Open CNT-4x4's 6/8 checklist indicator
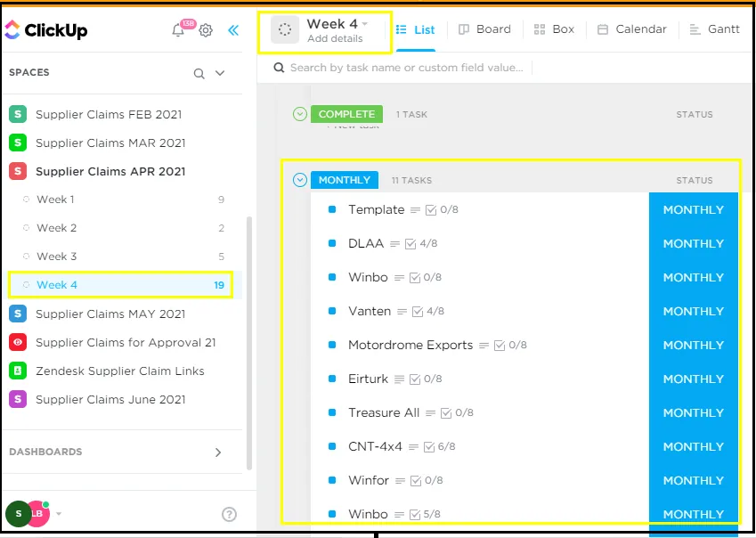The image size is (756, 538). 439,446
